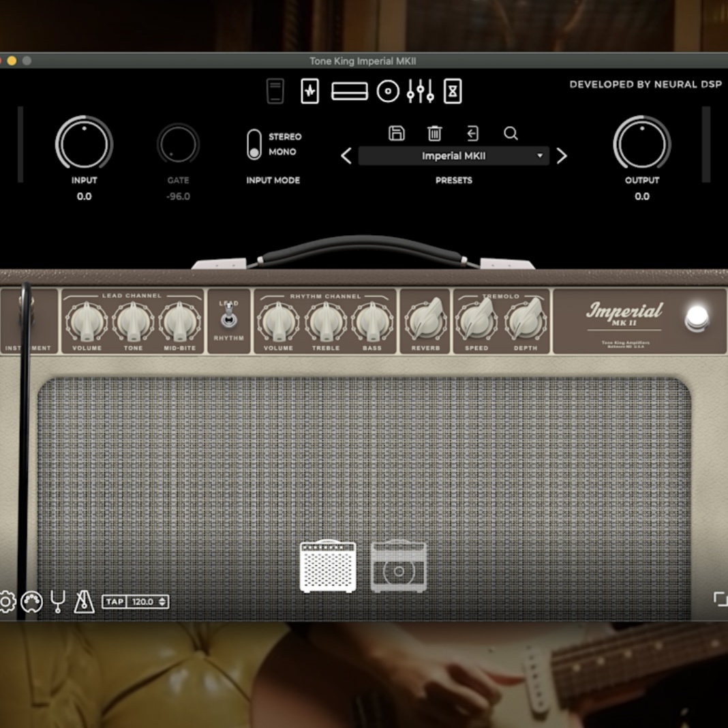Select the overdrive pedal icon with waveform
This screenshot has height=728, width=728.
(309, 91)
